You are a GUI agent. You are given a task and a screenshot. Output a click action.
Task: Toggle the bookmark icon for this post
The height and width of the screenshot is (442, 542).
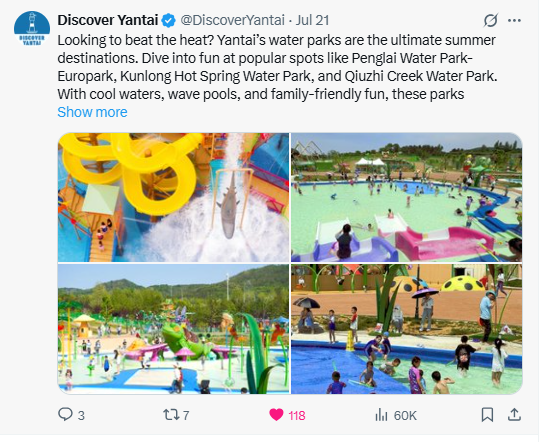pos(487,415)
